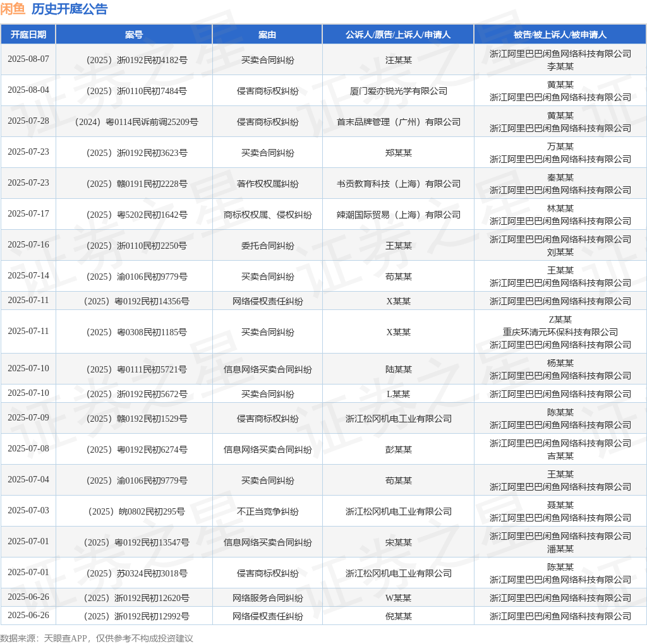This screenshot has height=644, width=647.
Task: Click defendant 吉某某
Action: [560, 456]
